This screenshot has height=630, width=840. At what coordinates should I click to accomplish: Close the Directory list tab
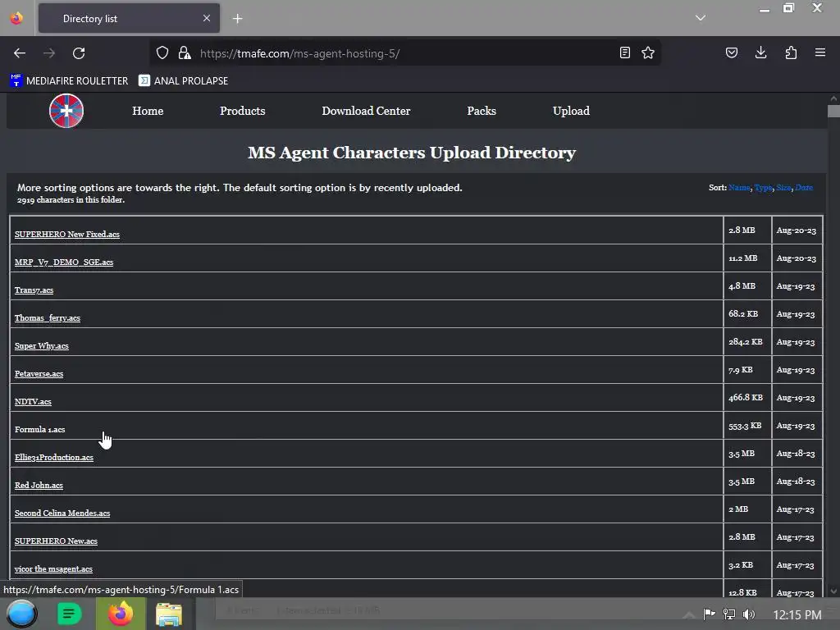[206, 18]
